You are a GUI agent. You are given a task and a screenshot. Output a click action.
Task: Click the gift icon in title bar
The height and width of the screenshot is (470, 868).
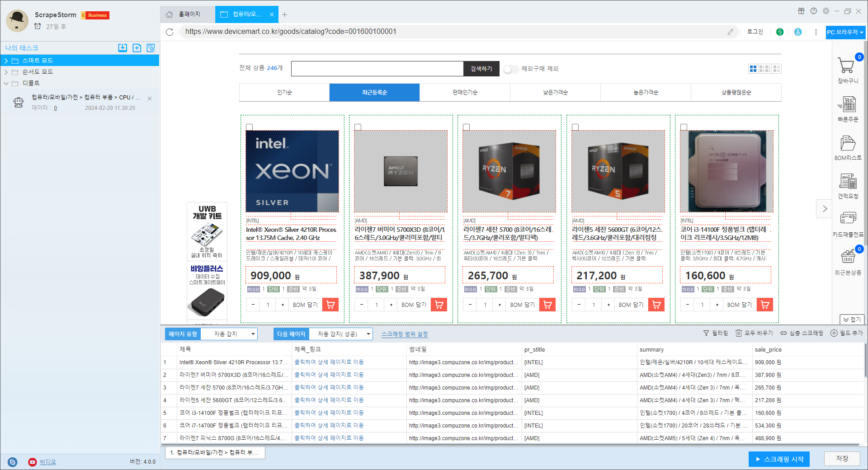tap(801, 11)
